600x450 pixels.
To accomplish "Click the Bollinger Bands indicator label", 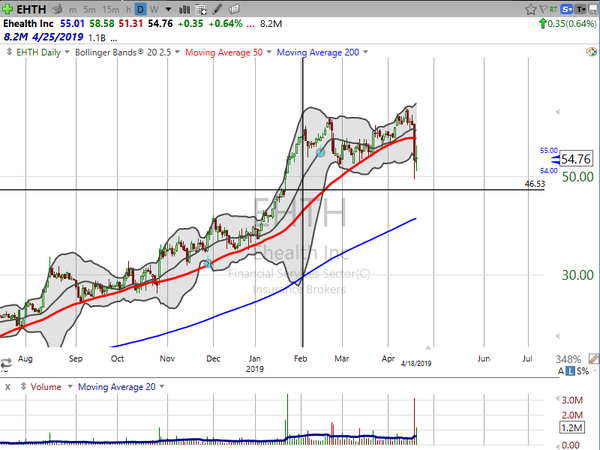I will click(x=123, y=52).
